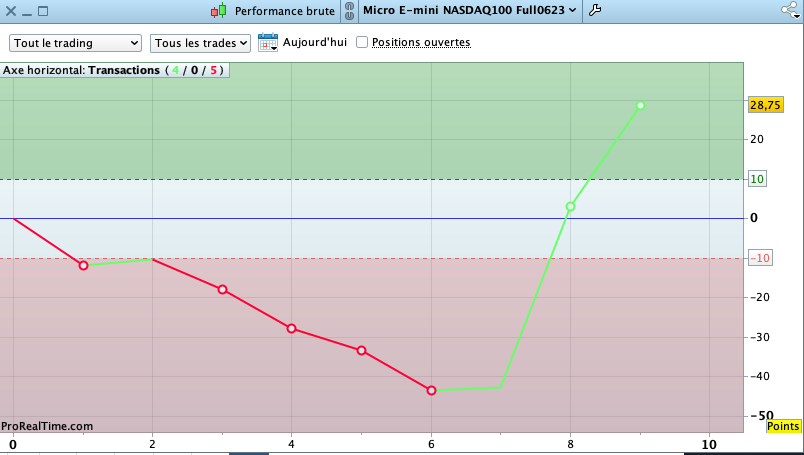Close the performance window
The width and height of the screenshot is (804, 455).
(11, 11)
